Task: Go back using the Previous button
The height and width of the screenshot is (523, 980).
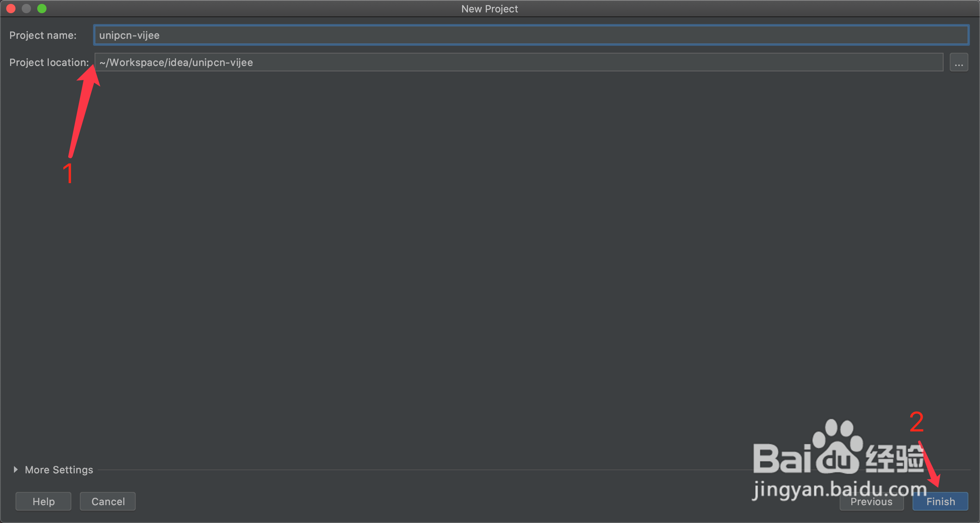Action: click(x=871, y=502)
